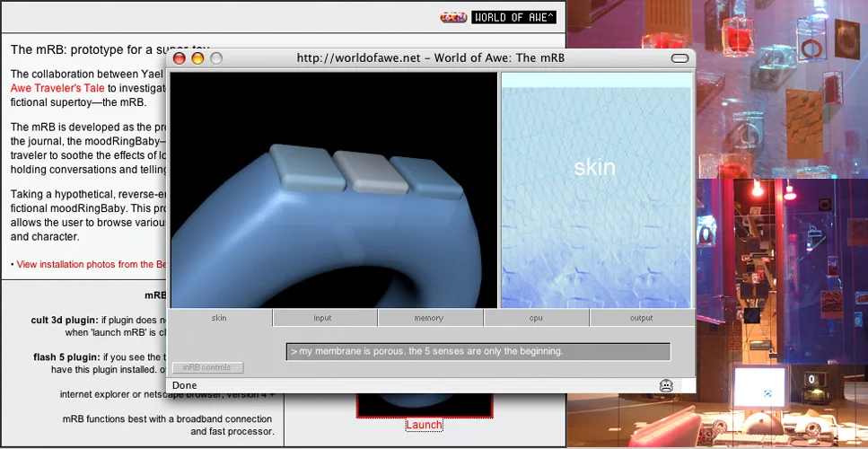Open the memory tab
The width and height of the screenshot is (868, 449).
(x=431, y=318)
